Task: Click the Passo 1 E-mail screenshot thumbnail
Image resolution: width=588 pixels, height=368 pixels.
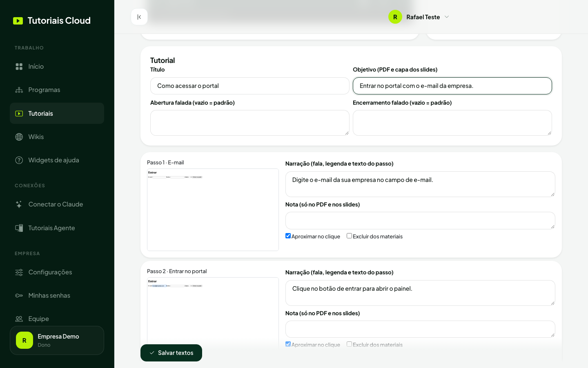Action: tap(213, 210)
